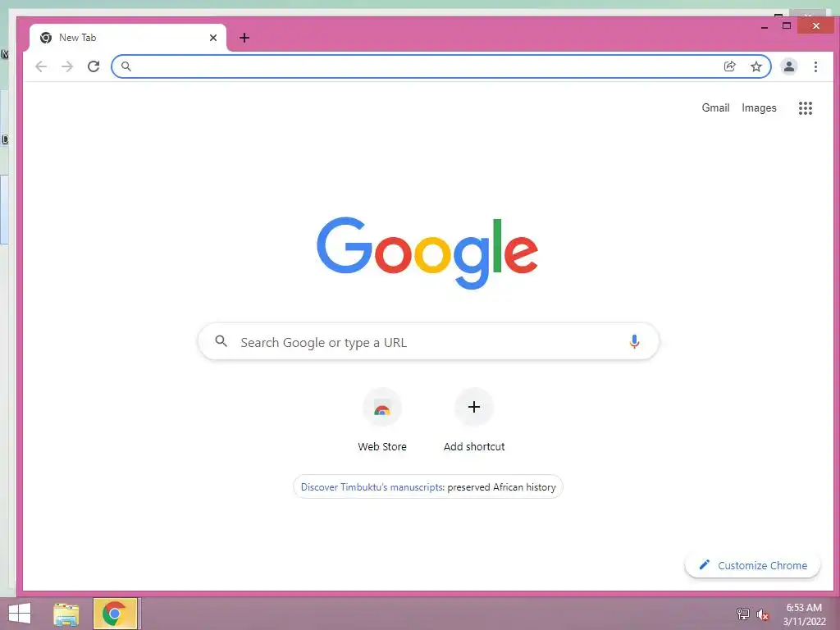Click the back navigation arrow

(41, 66)
